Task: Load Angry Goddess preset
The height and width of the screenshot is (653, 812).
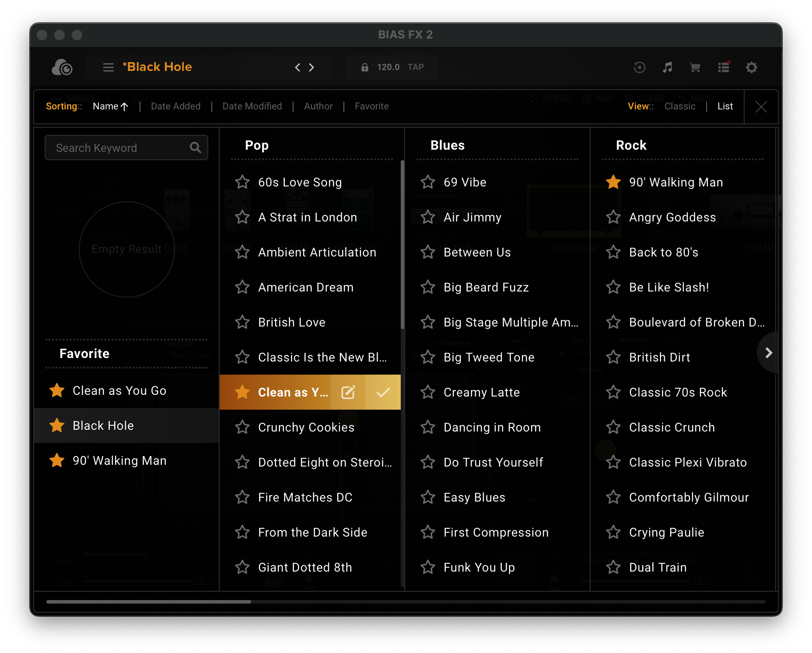Action: [683, 217]
